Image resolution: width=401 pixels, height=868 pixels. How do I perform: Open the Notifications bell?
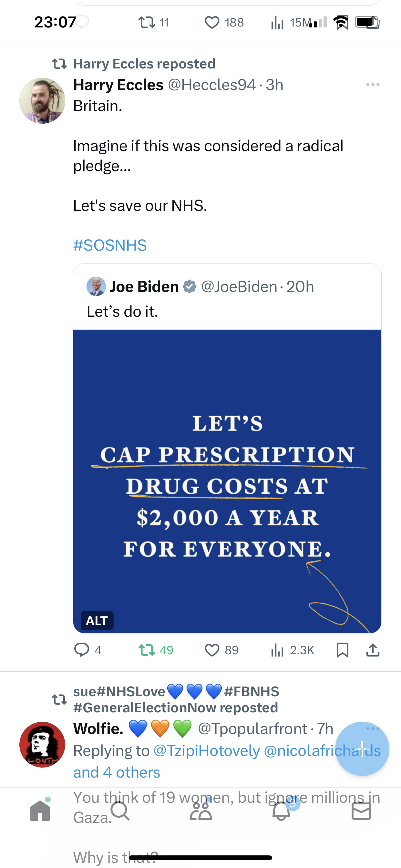[281, 810]
